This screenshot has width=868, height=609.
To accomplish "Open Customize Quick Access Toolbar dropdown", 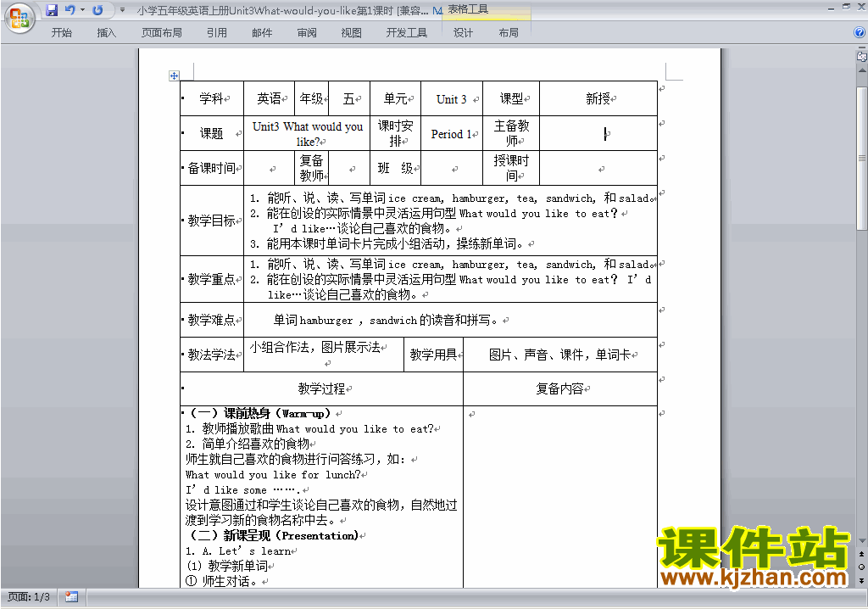I will [122, 10].
